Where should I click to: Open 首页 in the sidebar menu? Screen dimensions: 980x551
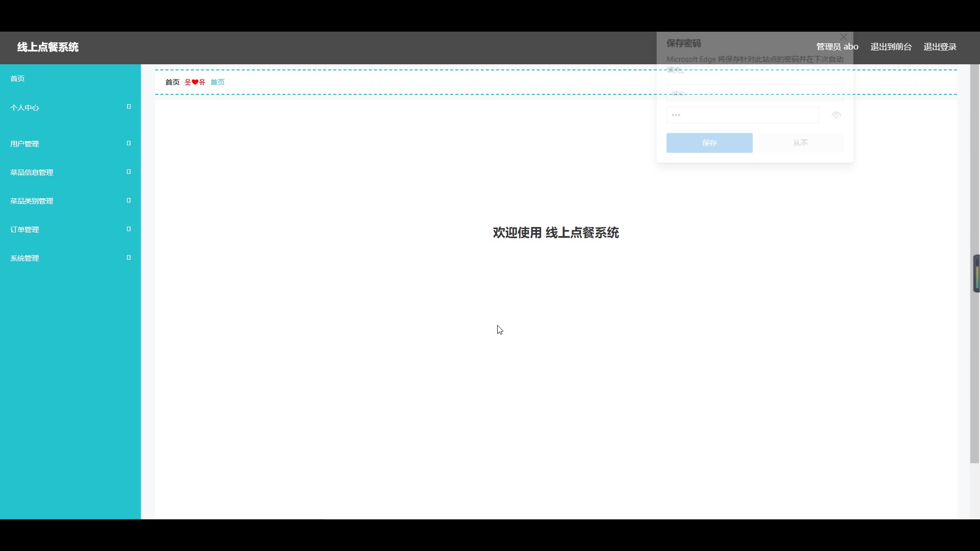coord(17,79)
